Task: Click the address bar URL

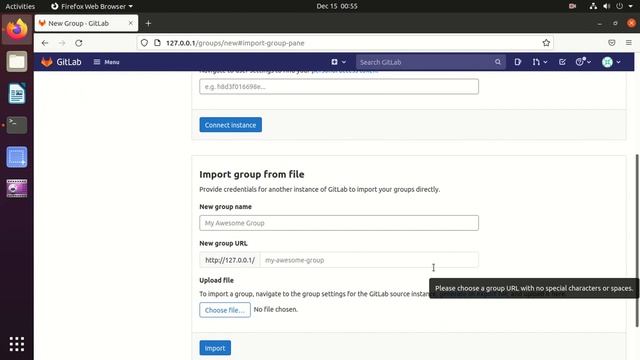Action: pyautogui.click(x=235, y=43)
